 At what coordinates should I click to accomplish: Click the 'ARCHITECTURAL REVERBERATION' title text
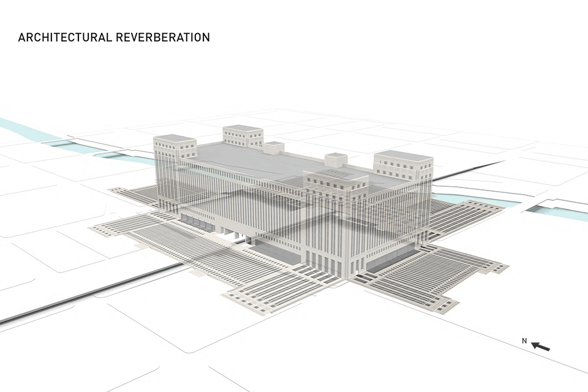114,37
